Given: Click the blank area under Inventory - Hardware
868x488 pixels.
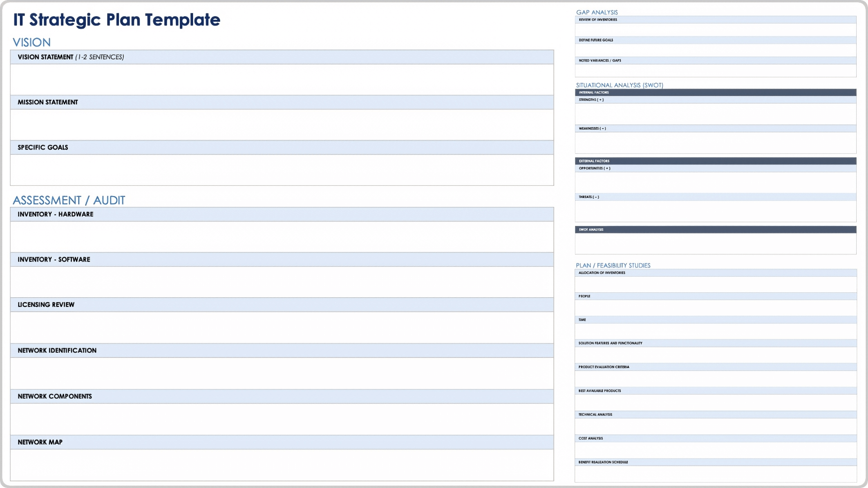Looking at the screenshot, I should point(282,237).
